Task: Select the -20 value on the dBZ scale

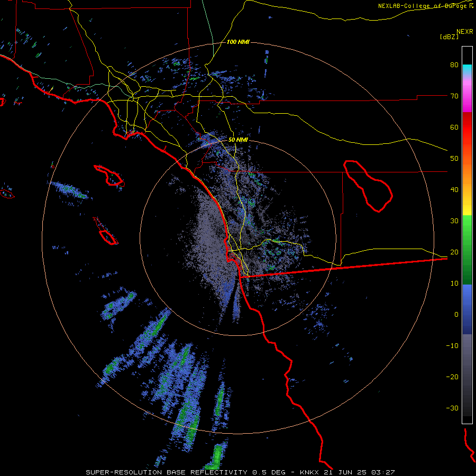Action: 452,377
